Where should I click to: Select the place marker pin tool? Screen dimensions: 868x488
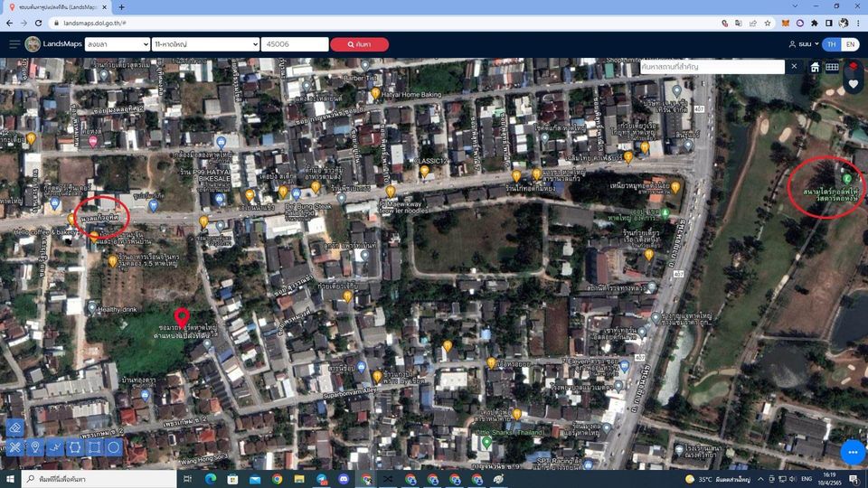(x=35, y=447)
